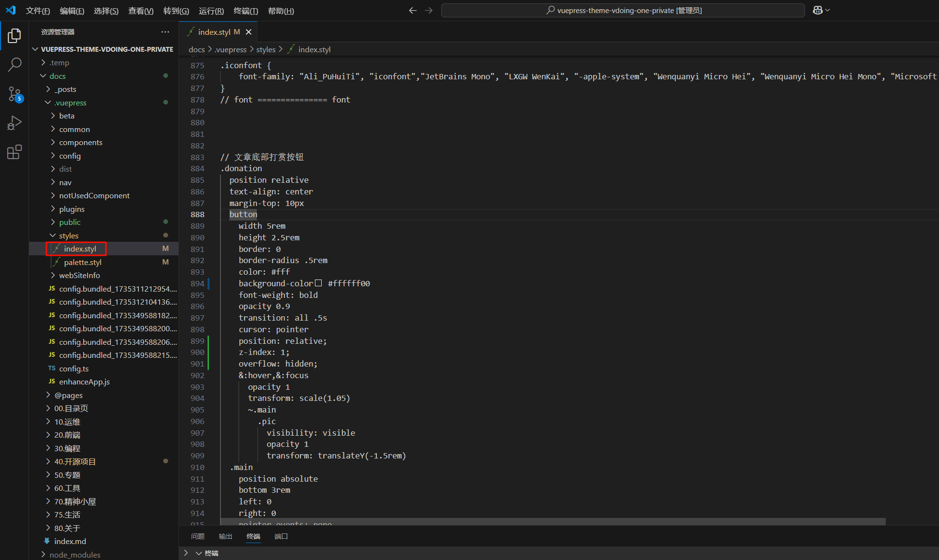939x560 pixels.
Task: Expand the webSiteInfo folder
Action: (79, 275)
